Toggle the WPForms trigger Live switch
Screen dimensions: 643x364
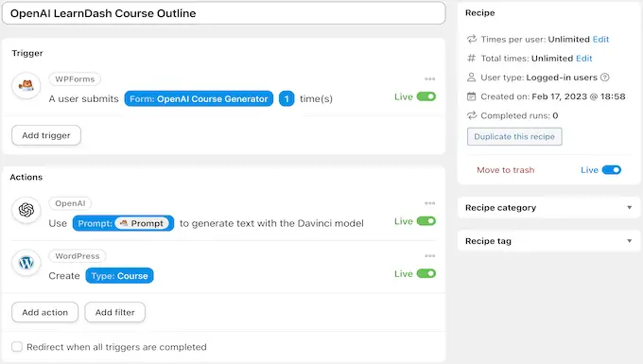coord(426,96)
